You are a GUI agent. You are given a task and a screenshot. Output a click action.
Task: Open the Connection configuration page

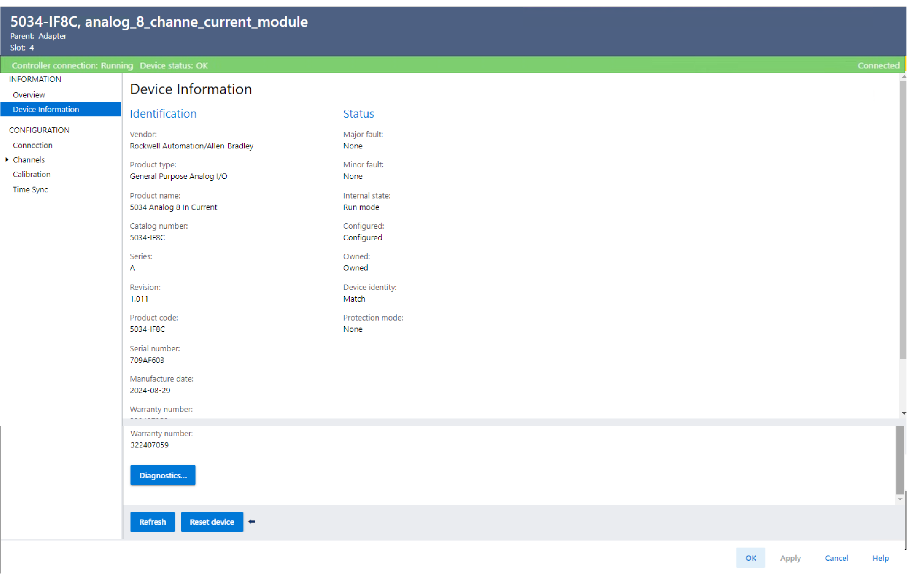tap(33, 145)
